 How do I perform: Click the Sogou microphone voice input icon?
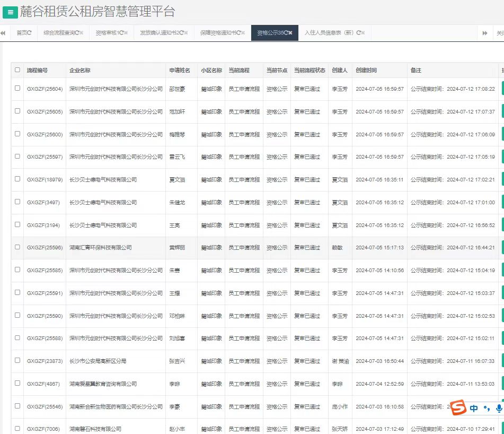pos(499,408)
